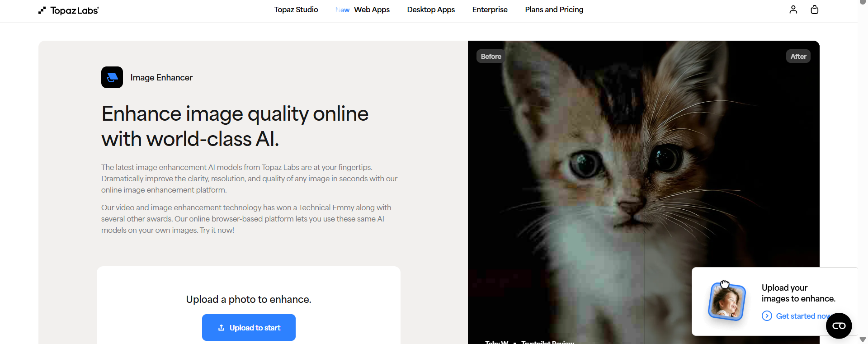Image resolution: width=868 pixels, height=344 pixels.
Task: Click the Get started now arrow icon
Action: coord(767,316)
